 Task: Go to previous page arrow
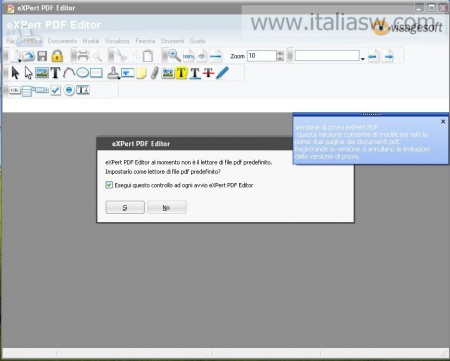coord(373,57)
